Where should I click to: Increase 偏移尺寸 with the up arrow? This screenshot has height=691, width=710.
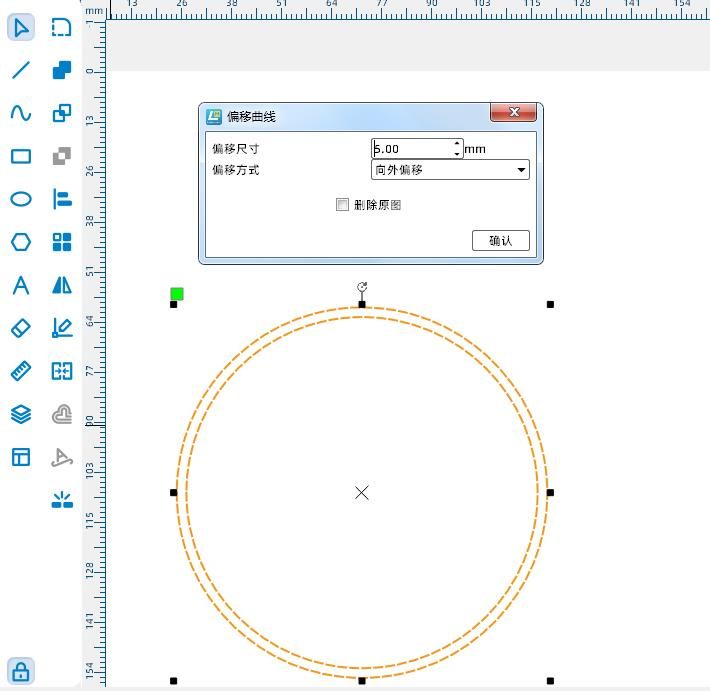(457, 144)
